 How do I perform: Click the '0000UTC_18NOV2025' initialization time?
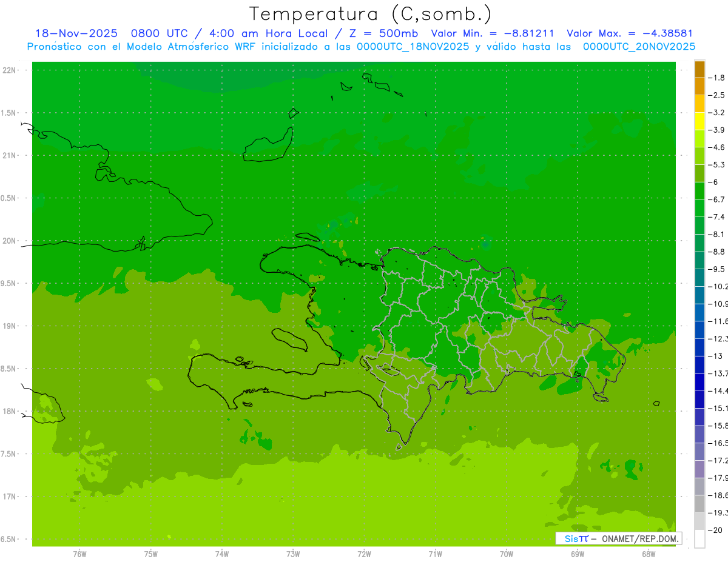pyautogui.click(x=413, y=47)
